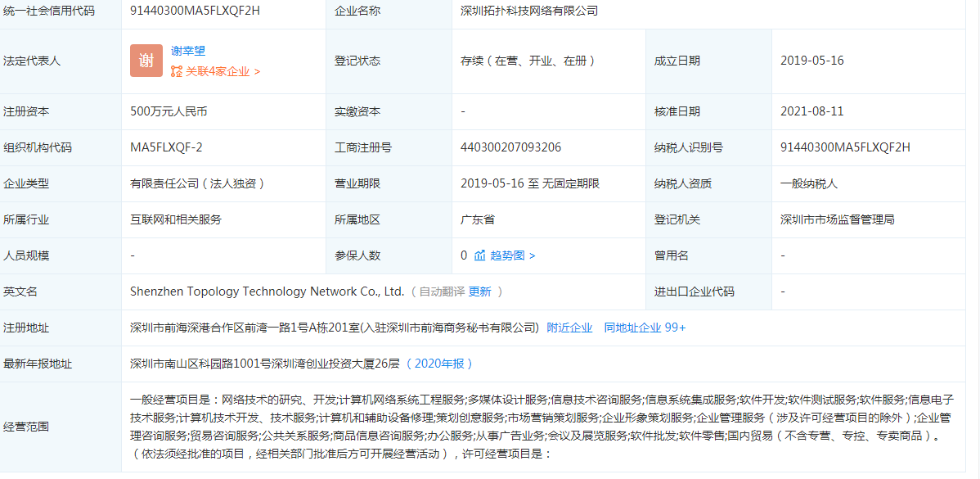Click the 自动翻译 text
The height and width of the screenshot is (479, 980).
point(442,291)
